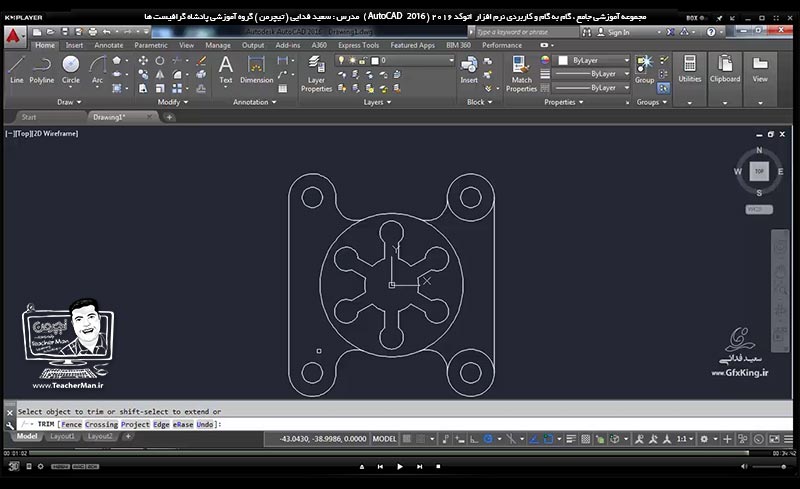Click the Stretch tool icon
This screenshot has width=800, height=489.
click(x=143, y=88)
